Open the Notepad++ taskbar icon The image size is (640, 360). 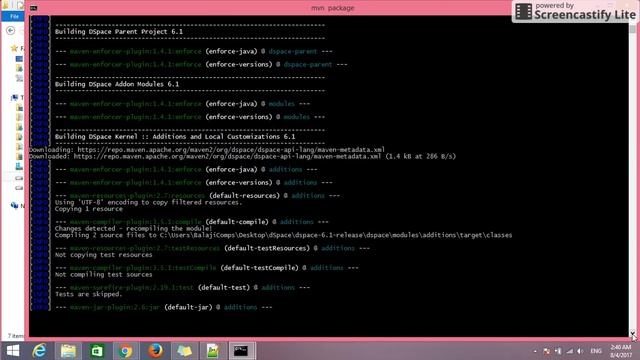pos(213,351)
